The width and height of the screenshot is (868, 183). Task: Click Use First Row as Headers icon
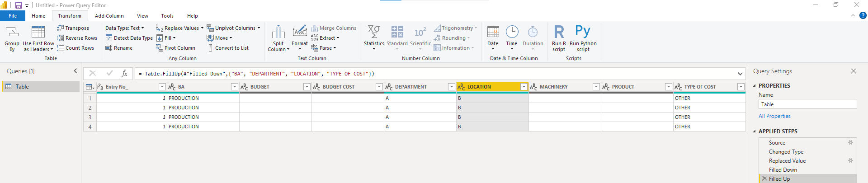tap(38, 32)
